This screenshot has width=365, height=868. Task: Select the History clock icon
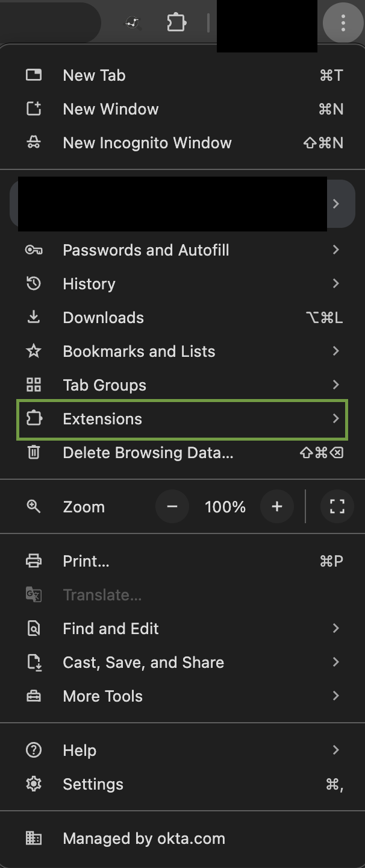tap(34, 283)
